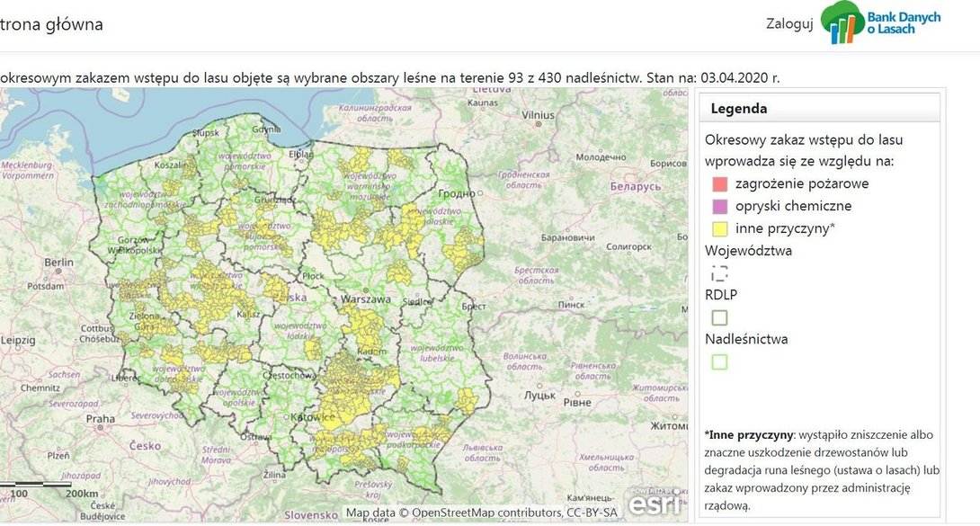Click the Zaloguj login link
980x526 pixels.
coord(789,23)
